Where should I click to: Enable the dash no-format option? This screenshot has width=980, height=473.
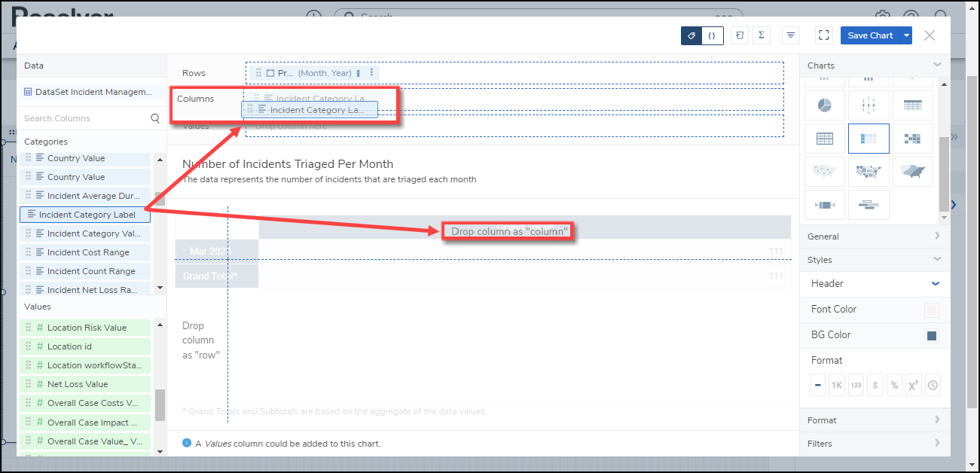(x=818, y=385)
